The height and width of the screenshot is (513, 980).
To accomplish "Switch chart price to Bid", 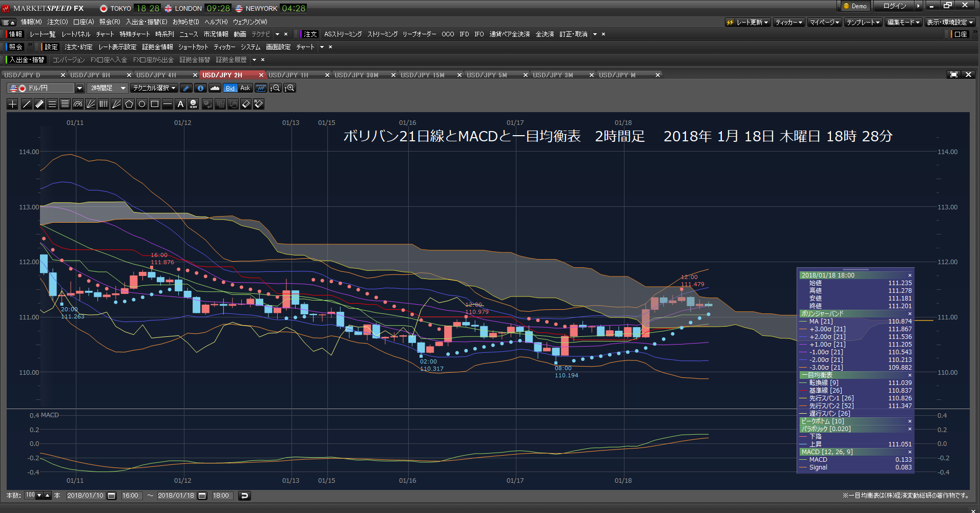I will pyautogui.click(x=230, y=88).
